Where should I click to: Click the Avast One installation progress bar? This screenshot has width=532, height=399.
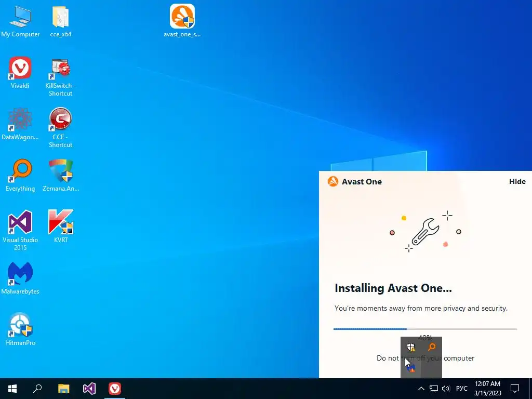click(x=425, y=329)
